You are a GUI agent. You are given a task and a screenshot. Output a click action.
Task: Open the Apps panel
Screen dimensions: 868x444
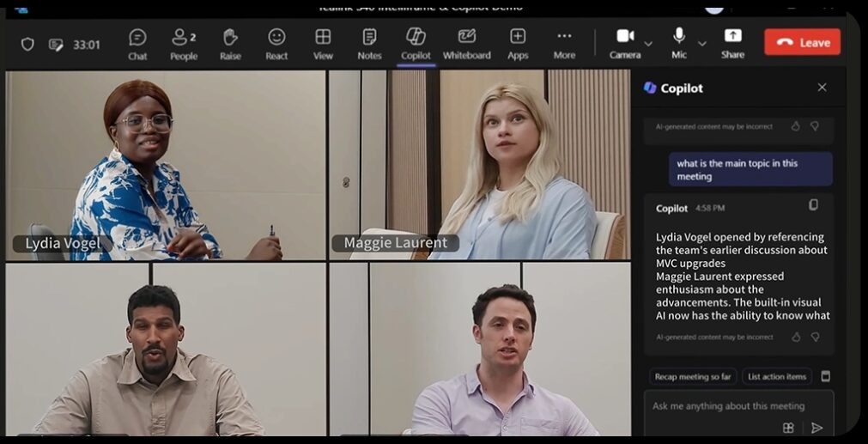click(518, 43)
